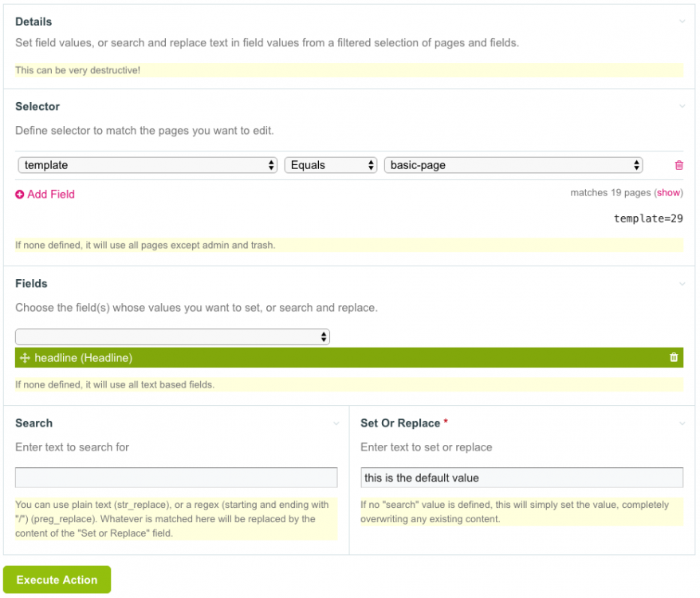Open the basic-page value dropdown

[513, 165]
